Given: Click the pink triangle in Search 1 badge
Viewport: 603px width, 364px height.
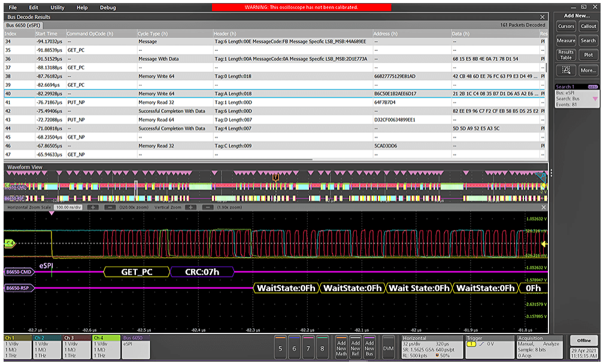Looking at the screenshot, I should 595,99.
